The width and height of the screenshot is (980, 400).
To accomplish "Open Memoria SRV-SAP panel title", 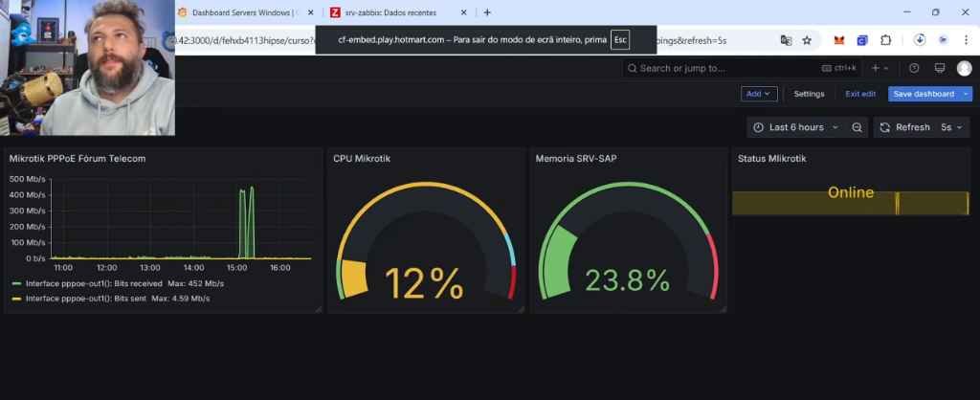I will pos(575,159).
